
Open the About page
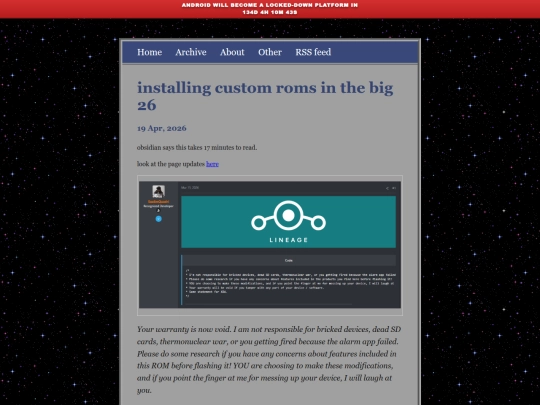tap(232, 52)
